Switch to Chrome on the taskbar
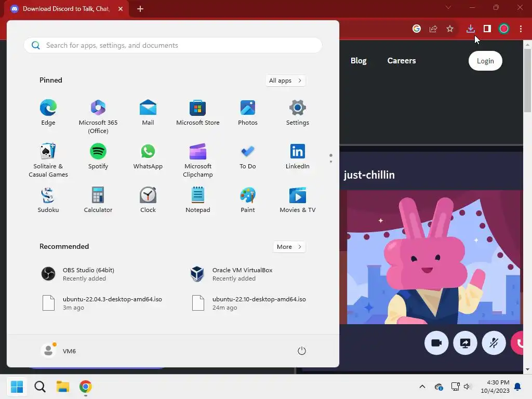532x399 pixels. pyautogui.click(x=86, y=387)
